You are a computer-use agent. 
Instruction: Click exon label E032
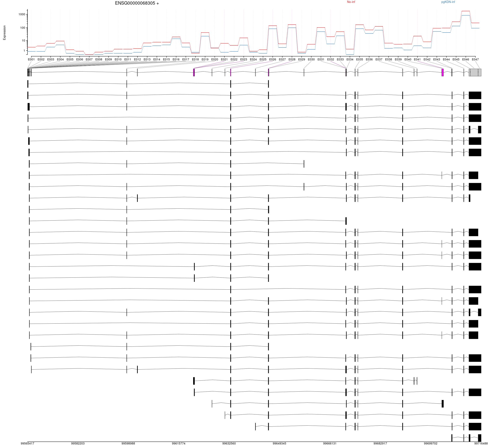(330, 59)
